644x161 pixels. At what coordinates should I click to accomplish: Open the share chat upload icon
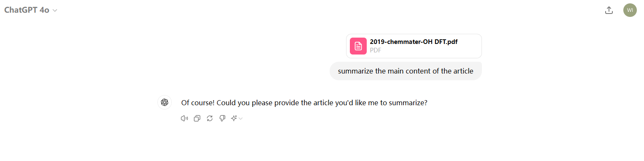pyautogui.click(x=609, y=10)
